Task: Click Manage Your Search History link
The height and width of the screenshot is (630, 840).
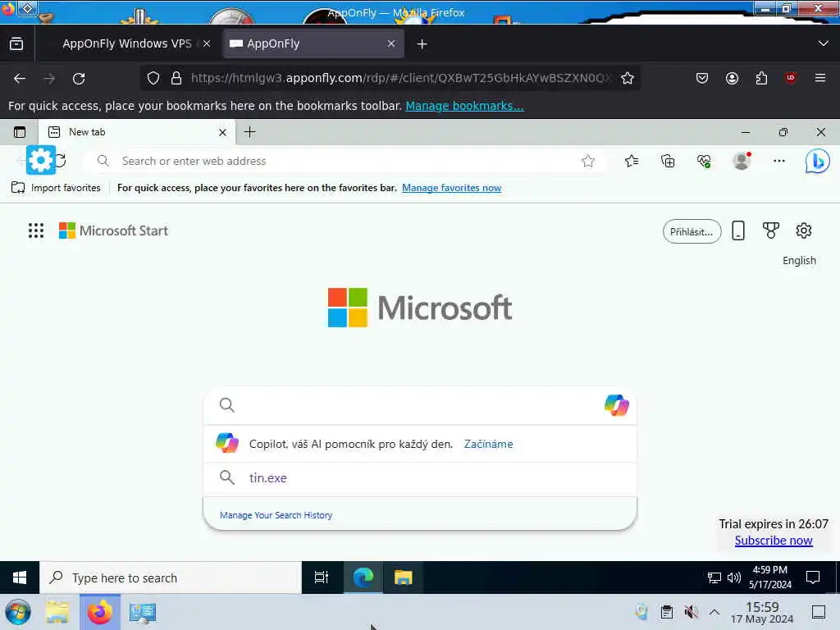Action: (276, 515)
